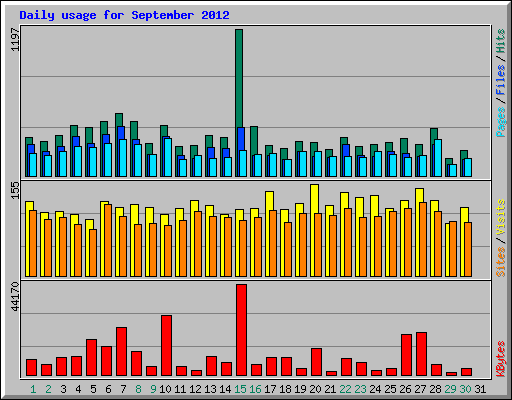Select the "Pages" legend label

point(500,122)
